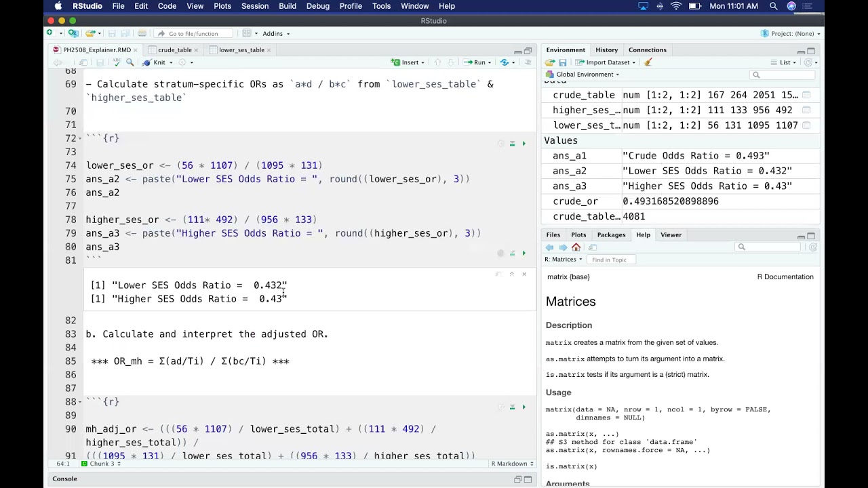Click the Wi-Fi icon in the menu bar
868x488 pixels.
(676, 6)
